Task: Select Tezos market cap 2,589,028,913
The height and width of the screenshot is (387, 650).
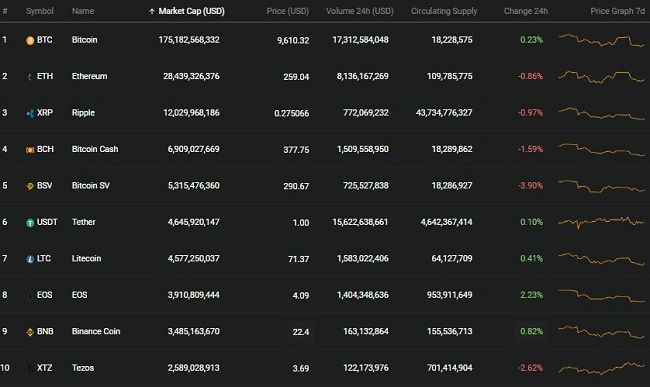Action: point(194,368)
